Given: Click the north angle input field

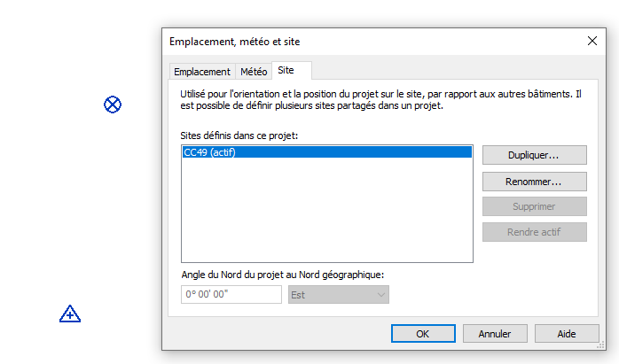Looking at the screenshot, I should 231,295.
